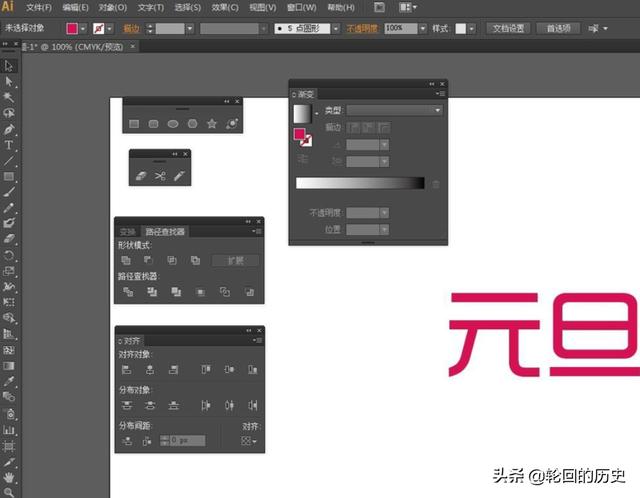Click the gradient slider bar
Viewport: 640px width, 498px height.
pyautogui.click(x=360, y=183)
